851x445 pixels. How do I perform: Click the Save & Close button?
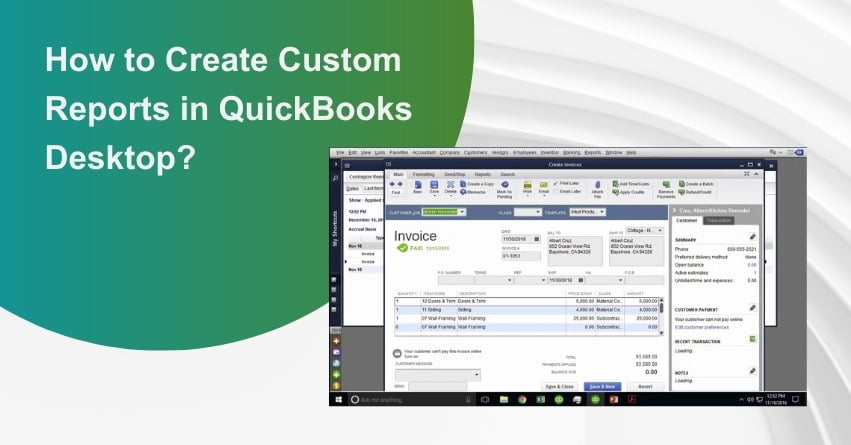point(560,386)
